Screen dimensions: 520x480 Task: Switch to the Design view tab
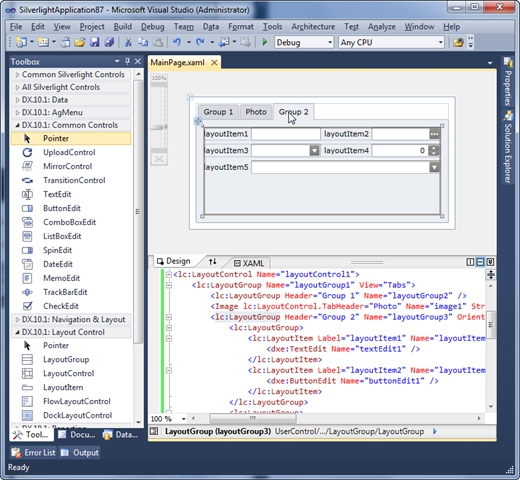[174, 261]
